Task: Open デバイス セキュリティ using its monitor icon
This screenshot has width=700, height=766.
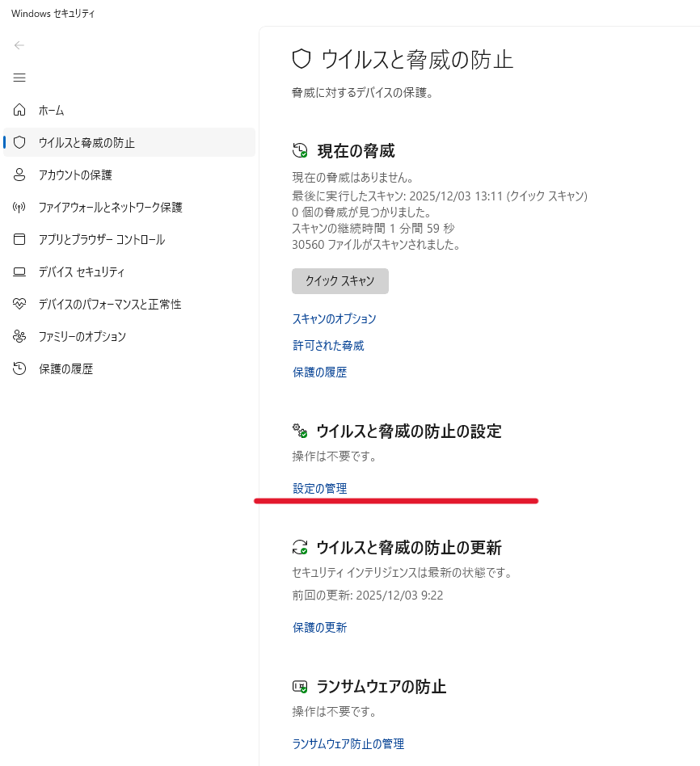Action: [x=19, y=272]
